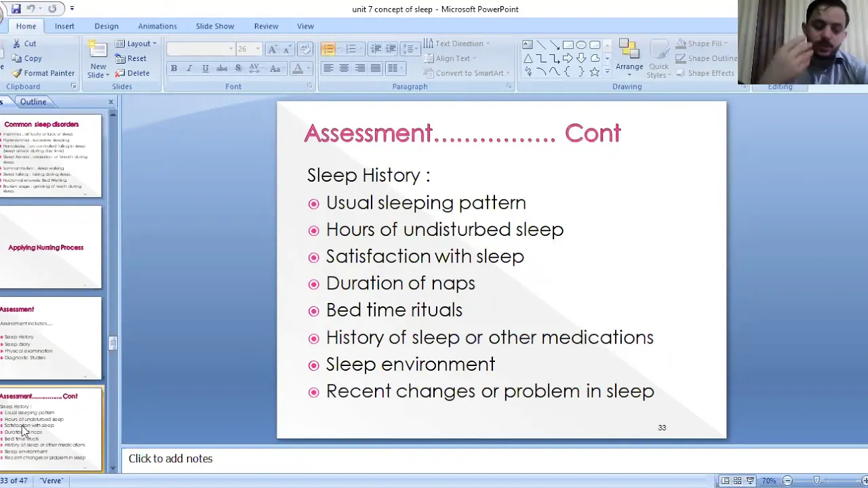Viewport: 868px width, 488px height.
Task: Switch to the Outline pane tab
Action: [x=33, y=102]
